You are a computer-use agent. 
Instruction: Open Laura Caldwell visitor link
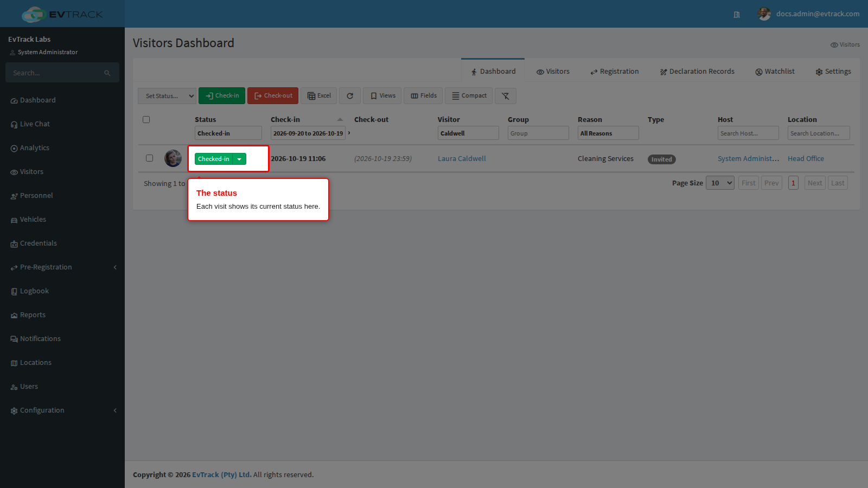462,159
